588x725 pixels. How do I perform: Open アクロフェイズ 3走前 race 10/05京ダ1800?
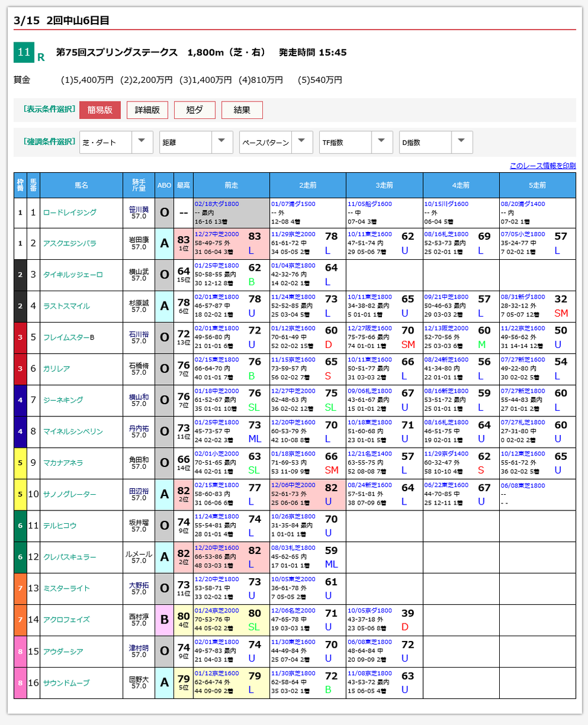tap(370, 611)
